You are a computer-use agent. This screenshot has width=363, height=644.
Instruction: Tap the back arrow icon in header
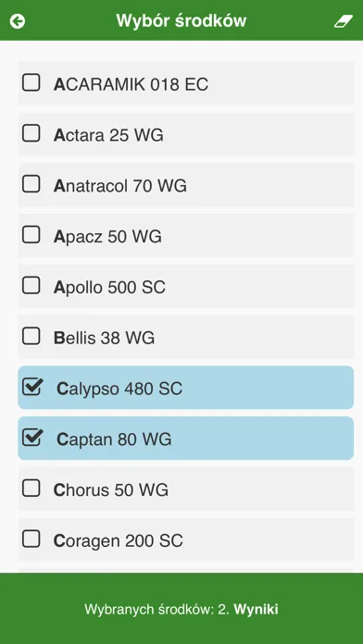pyautogui.click(x=18, y=21)
